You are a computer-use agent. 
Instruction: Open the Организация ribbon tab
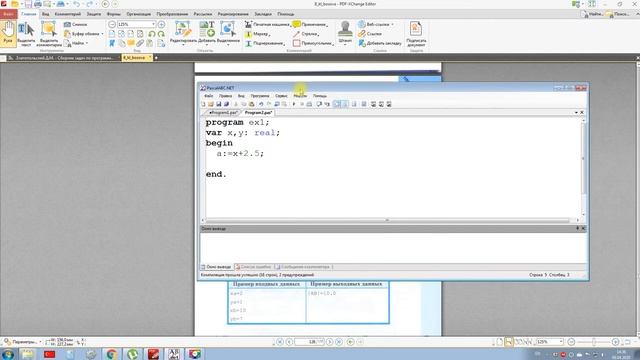point(138,14)
